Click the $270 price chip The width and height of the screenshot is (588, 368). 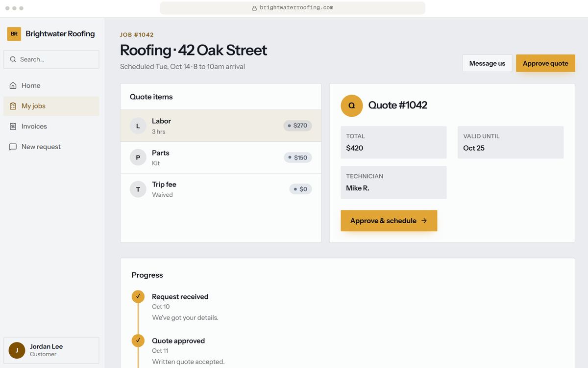[x=297, y=126]
